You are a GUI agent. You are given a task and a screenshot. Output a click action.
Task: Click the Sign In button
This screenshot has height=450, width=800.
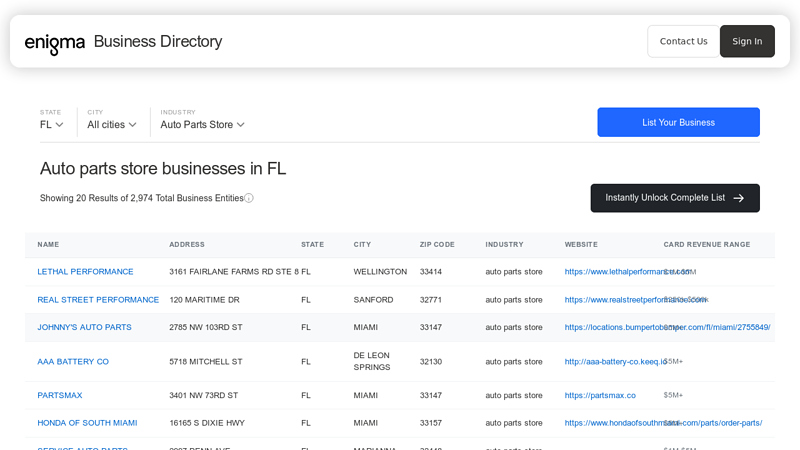747,41
